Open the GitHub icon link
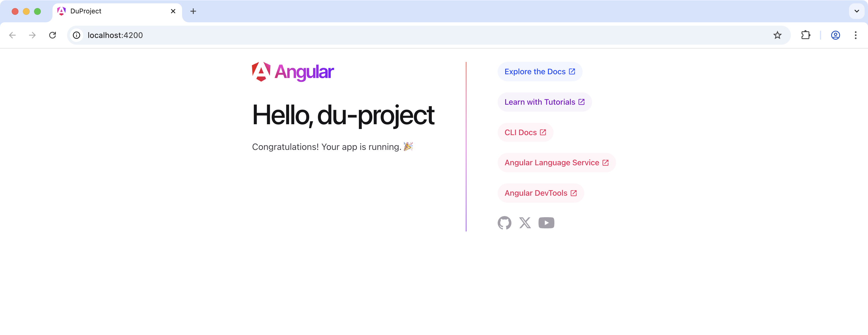 (504, 222)
